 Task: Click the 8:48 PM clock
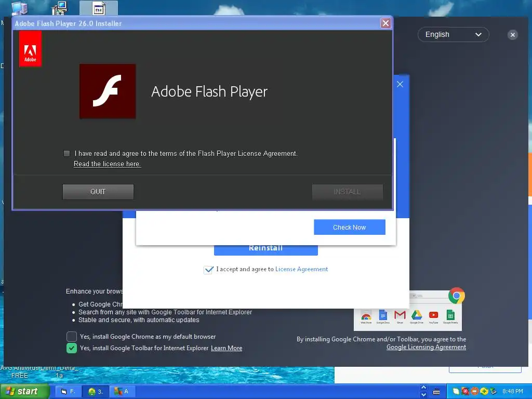coord(513,392)
